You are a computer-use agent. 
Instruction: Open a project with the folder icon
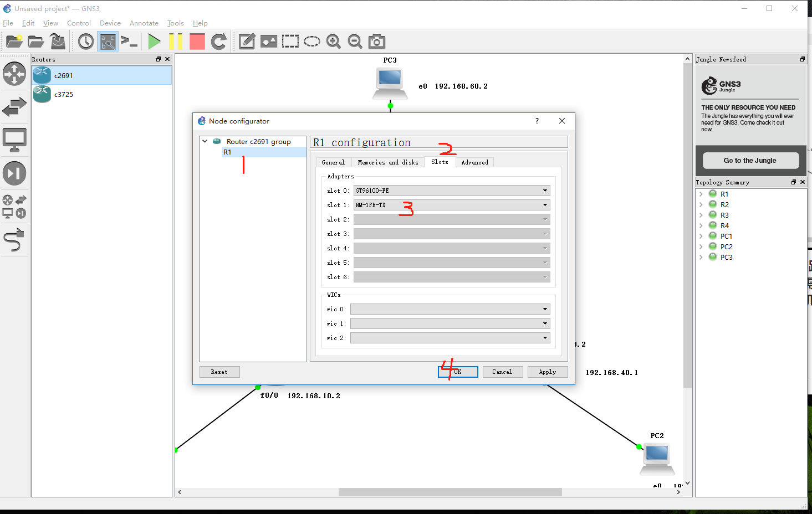point(36,42)
